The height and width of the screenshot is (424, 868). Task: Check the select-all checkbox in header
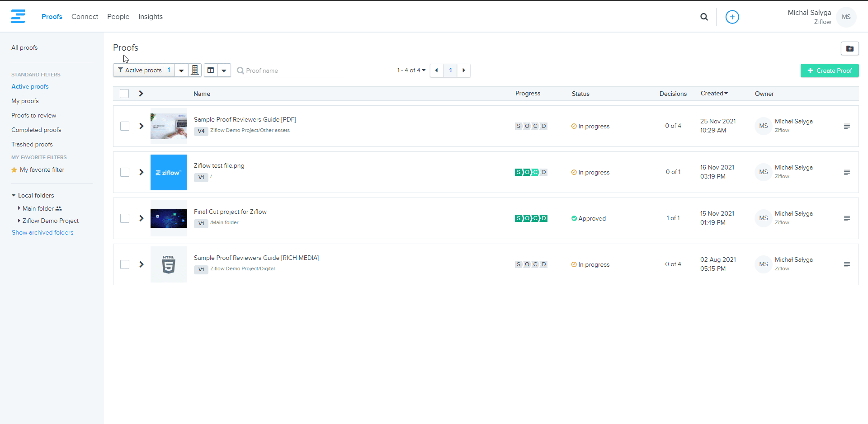[124, 94]
